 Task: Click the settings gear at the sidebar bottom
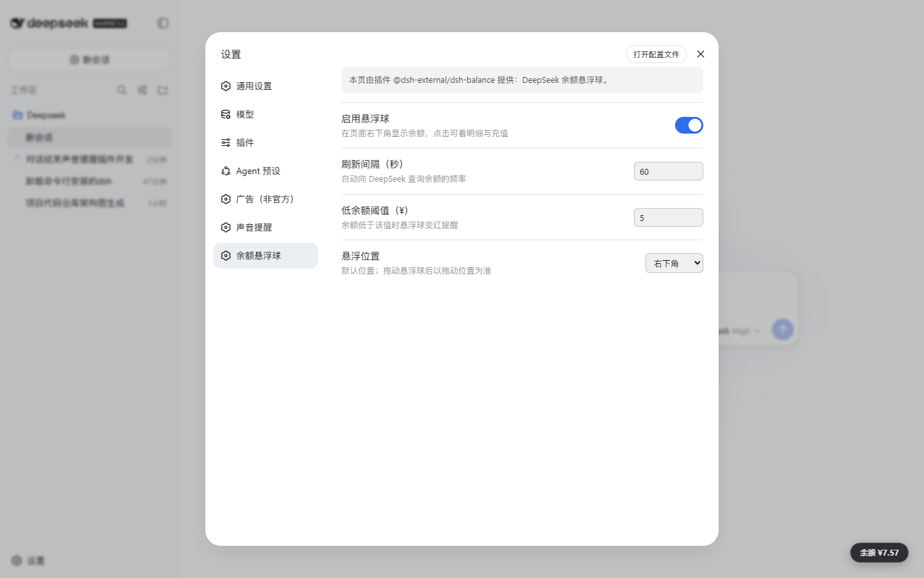click(17, 561)
